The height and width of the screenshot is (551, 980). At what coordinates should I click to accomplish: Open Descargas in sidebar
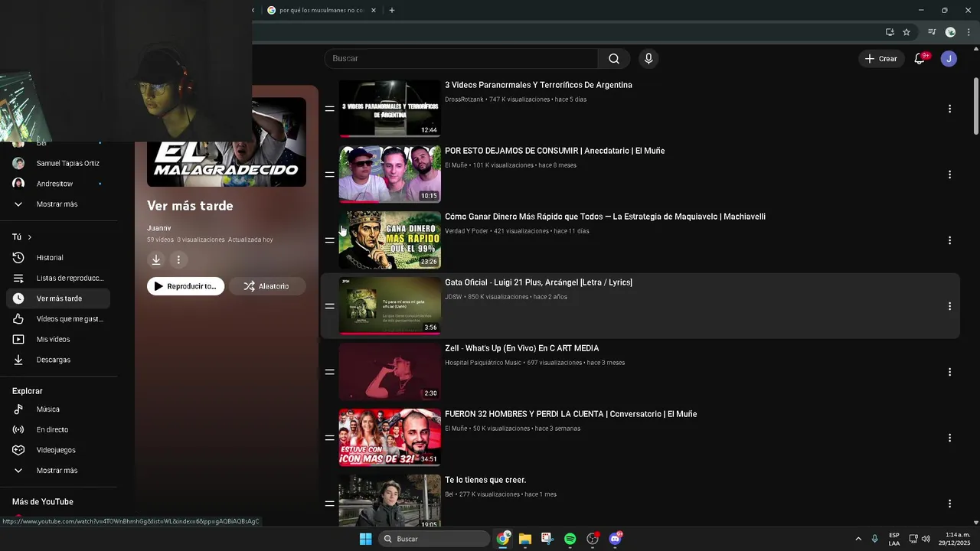pyautogui.click(x=57, y=360)
